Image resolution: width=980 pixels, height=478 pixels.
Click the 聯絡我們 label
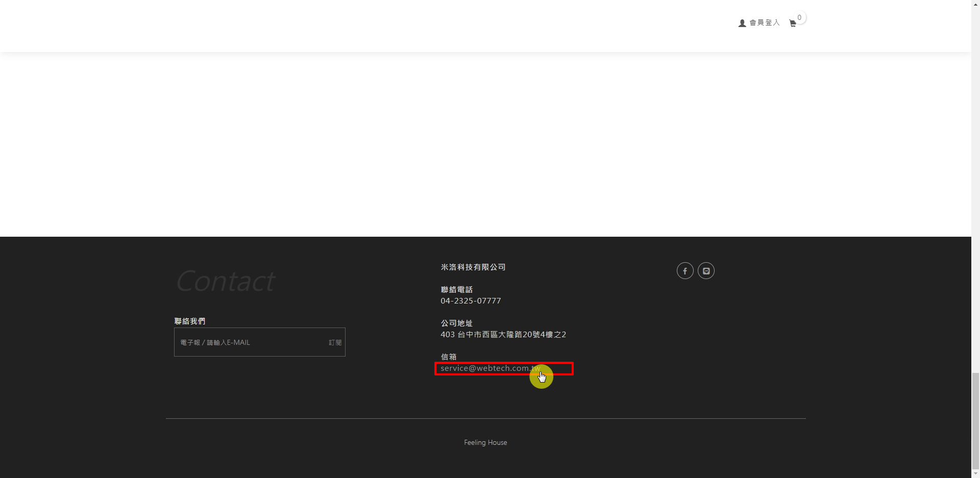pyautogui.click(x=190, y=321)
